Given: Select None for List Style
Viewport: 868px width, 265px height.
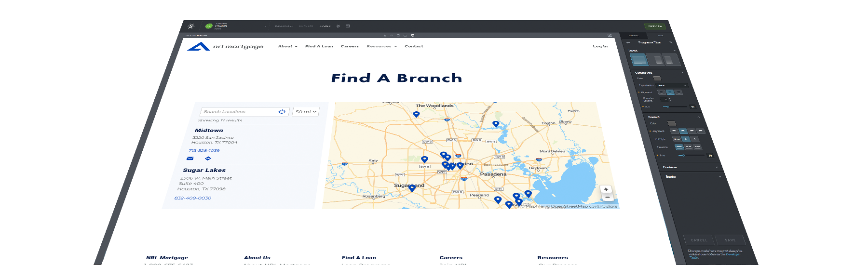Looking at the screenshot, I should pyautogui.click(x=677, y=139).
